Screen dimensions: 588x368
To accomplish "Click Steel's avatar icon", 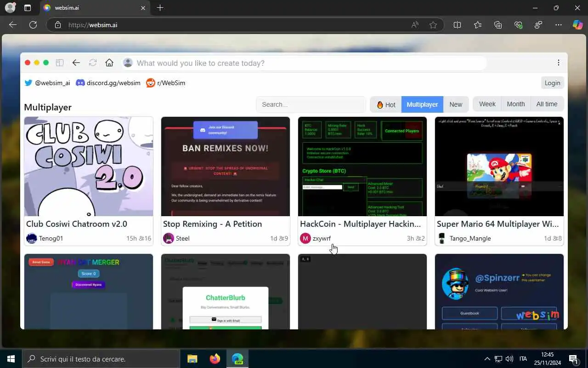I will click(169, 238).
